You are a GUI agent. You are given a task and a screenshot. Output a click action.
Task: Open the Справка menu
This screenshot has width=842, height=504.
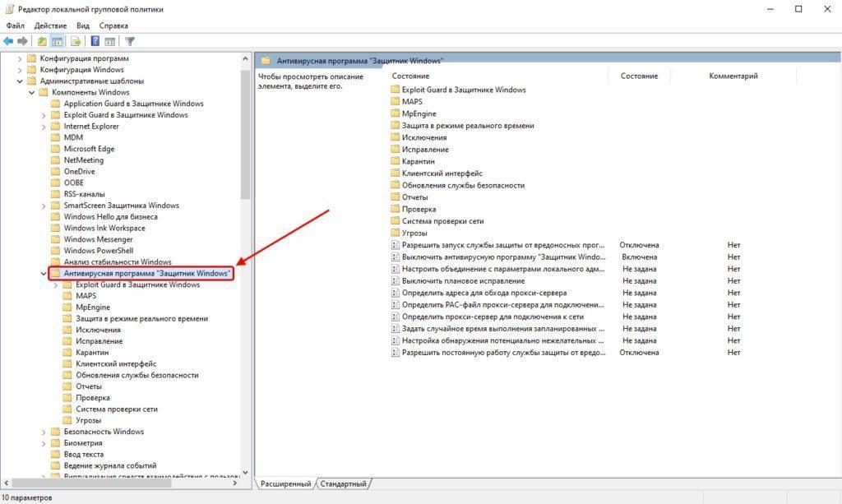(113, 25)
